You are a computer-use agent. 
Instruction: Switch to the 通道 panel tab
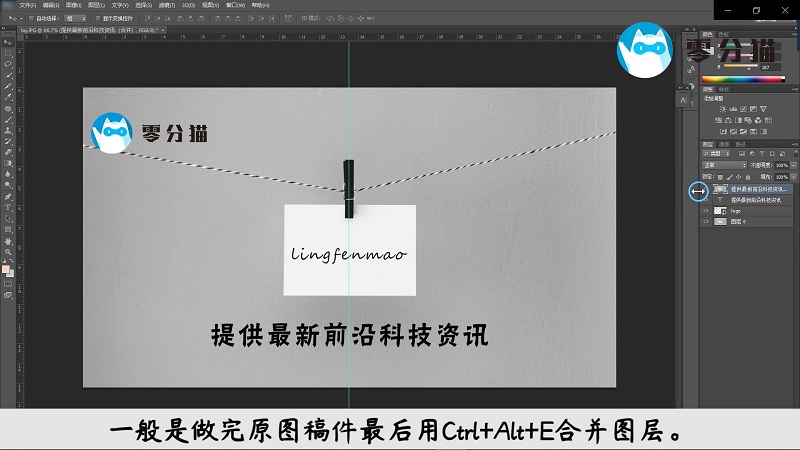tap(726, 144)
